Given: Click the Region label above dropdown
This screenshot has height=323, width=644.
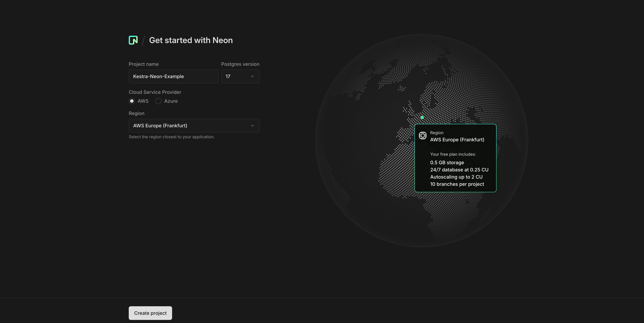Looking at the screenshot, I should [x=136, y=113].
